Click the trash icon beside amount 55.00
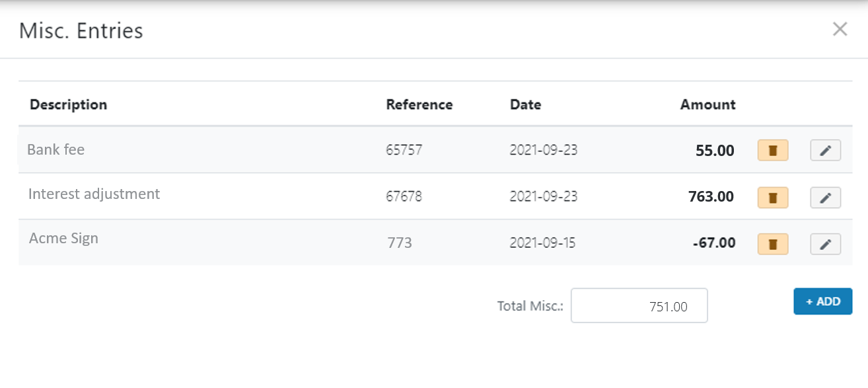Viewport: 868px width, 388px height. coord(772,150)
